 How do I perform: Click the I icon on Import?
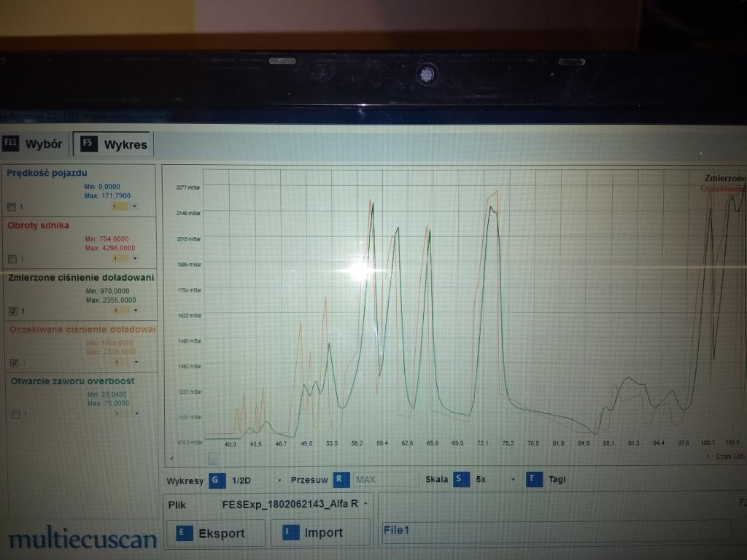pyautogui.click(x=290, y=532)
